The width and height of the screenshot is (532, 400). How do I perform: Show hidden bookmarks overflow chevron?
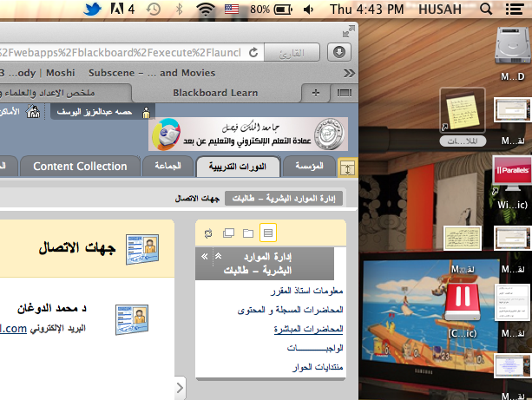349,73
